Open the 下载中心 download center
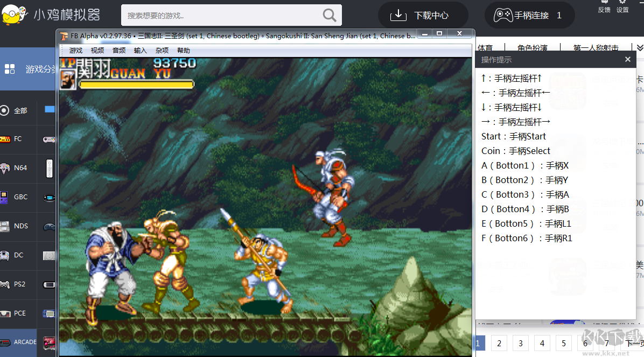The height and width of the screenshot is (357, 644). pos(423,15)
